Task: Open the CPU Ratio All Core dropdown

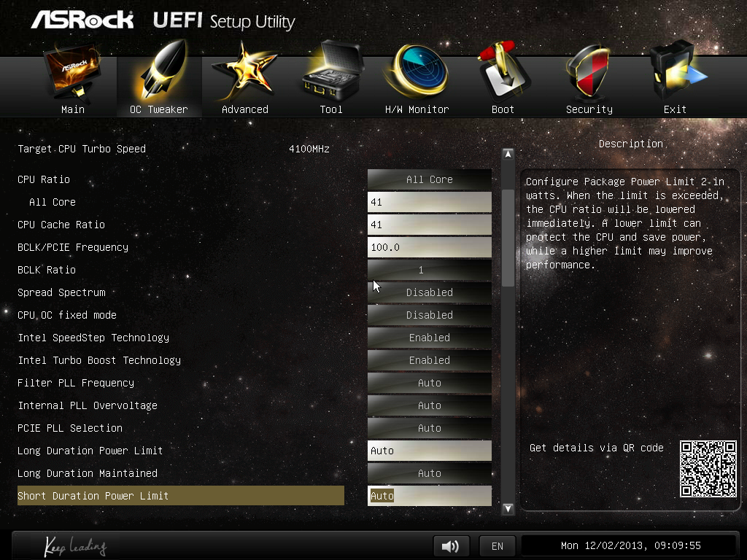Action: click(429, 179)
